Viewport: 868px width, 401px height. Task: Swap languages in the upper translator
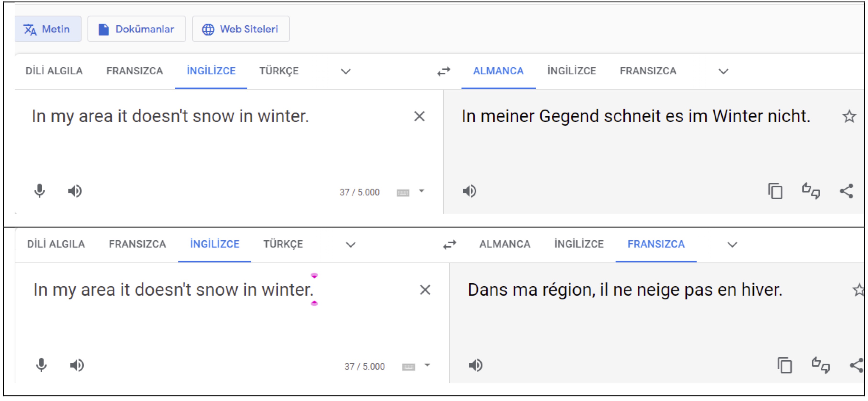[443, 71]
